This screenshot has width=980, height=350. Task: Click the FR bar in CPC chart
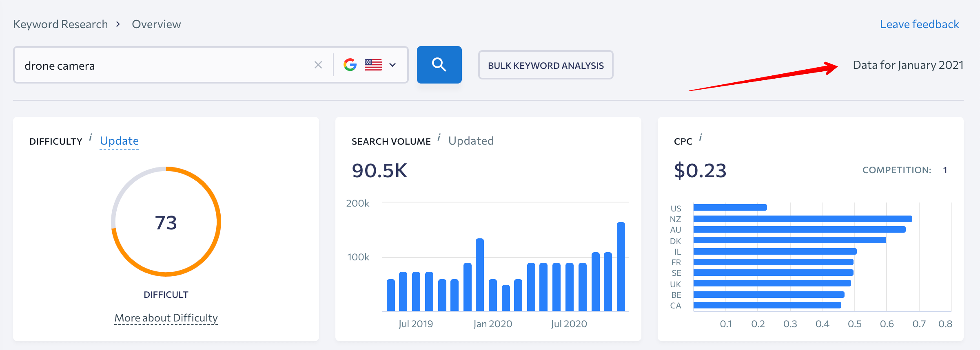[773, 262]
